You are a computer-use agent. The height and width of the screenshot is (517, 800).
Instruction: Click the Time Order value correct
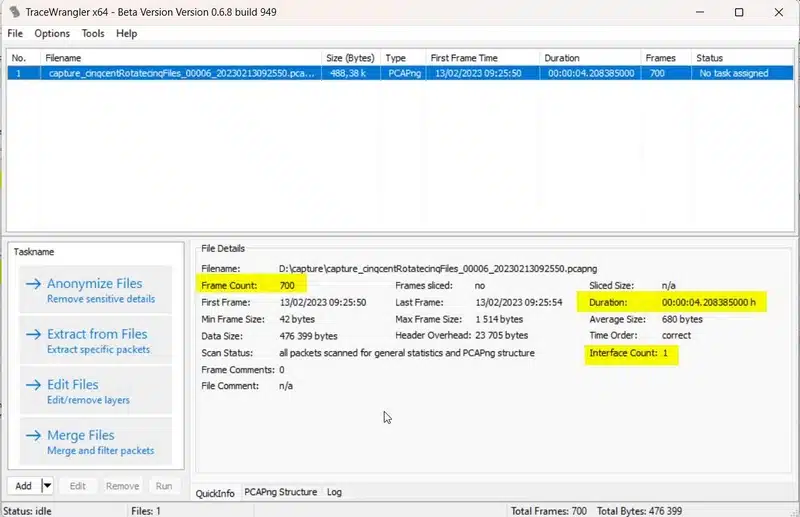point(677,335)
